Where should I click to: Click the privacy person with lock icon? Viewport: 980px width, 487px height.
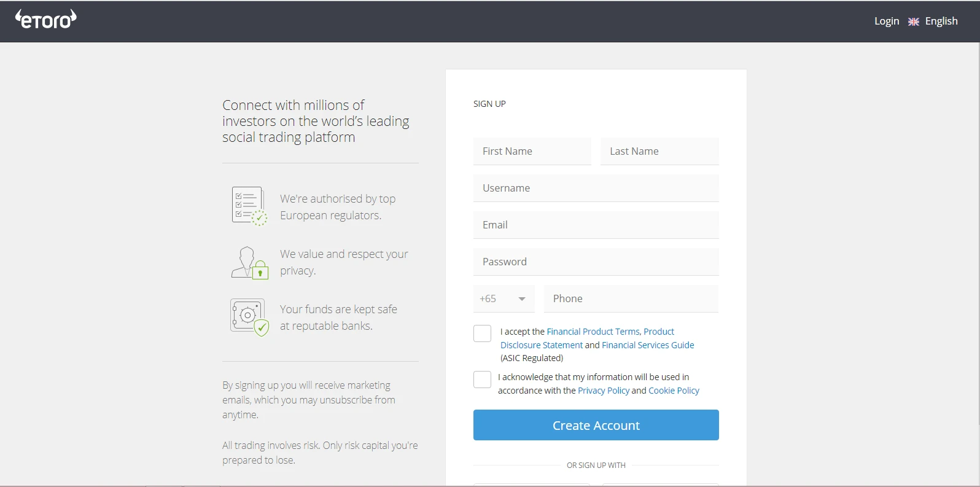click(249, 262)
